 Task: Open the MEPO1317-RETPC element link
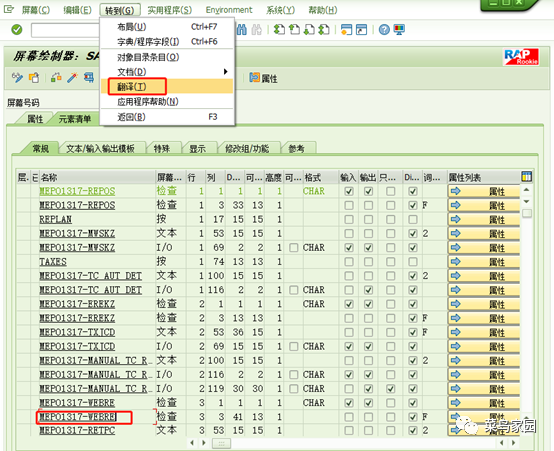coord(77,430)
